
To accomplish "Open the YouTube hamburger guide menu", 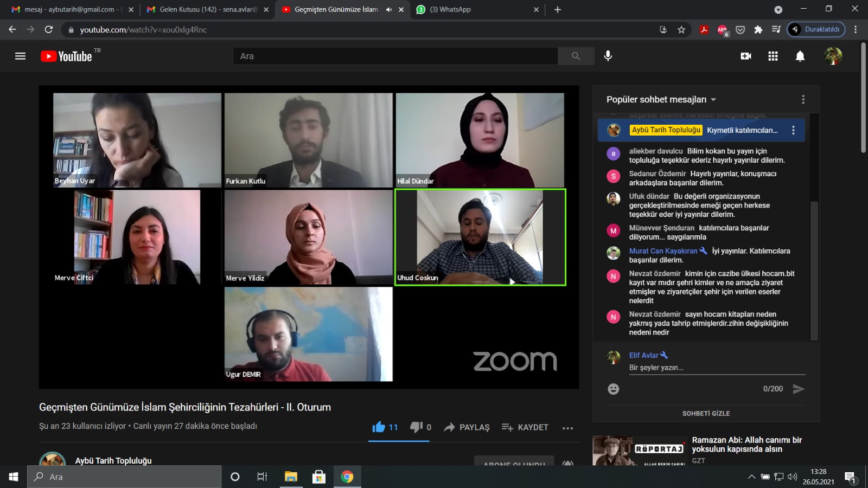I will point(20,56).
